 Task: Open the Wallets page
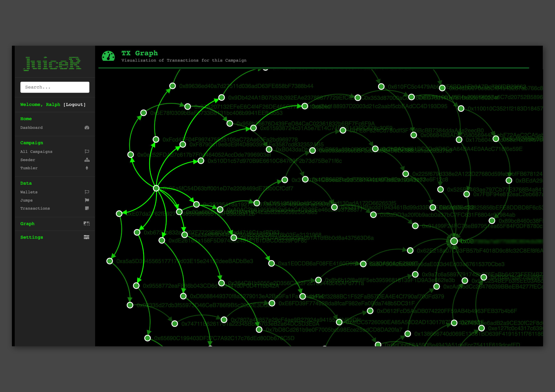[29, 192]
